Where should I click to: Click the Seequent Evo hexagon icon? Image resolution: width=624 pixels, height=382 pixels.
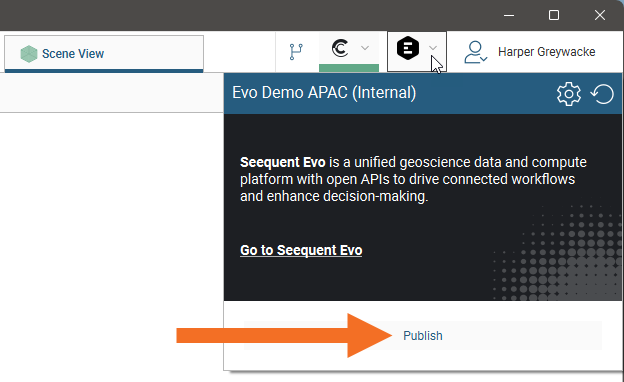point(408,48)
